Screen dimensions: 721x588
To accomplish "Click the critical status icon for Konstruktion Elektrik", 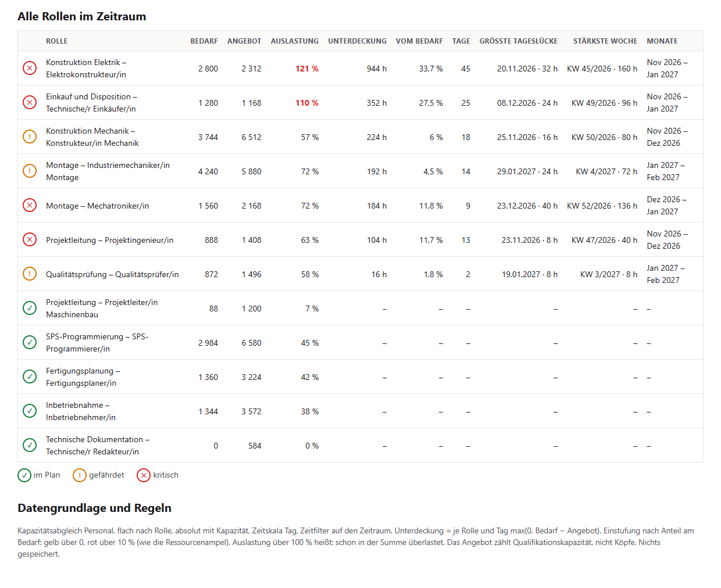I will 30,69.
